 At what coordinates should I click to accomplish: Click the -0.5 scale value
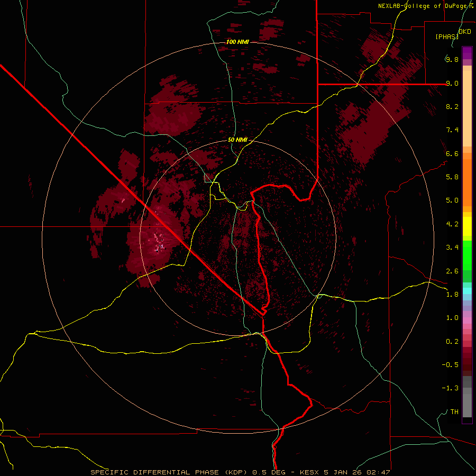pos(450,365)
